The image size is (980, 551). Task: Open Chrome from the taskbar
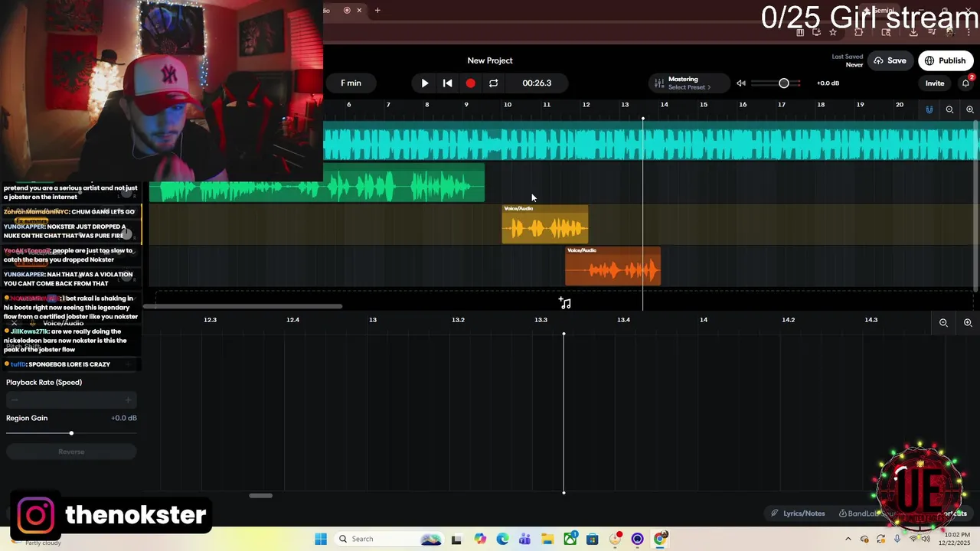coord(660,539)
